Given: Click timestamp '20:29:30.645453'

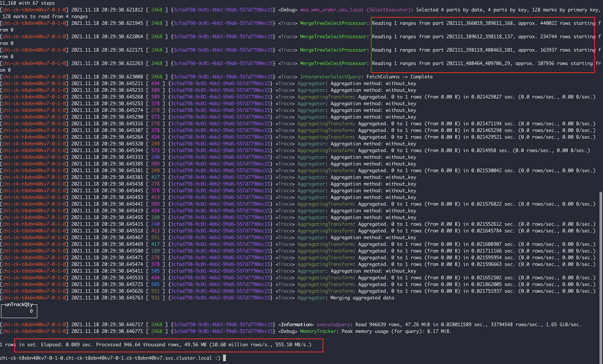Looking at the screenshot, I should click(x=122, y=198).
